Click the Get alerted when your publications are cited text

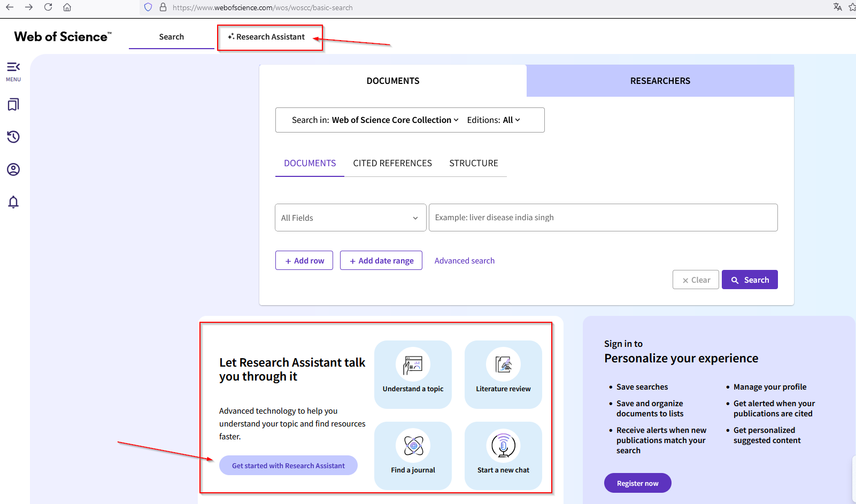click(774, 408)
